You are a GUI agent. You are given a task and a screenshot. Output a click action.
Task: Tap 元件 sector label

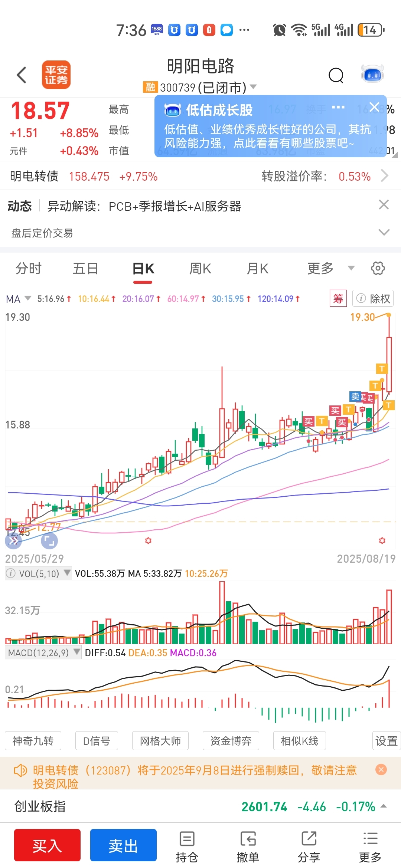[x=19, y=151]
